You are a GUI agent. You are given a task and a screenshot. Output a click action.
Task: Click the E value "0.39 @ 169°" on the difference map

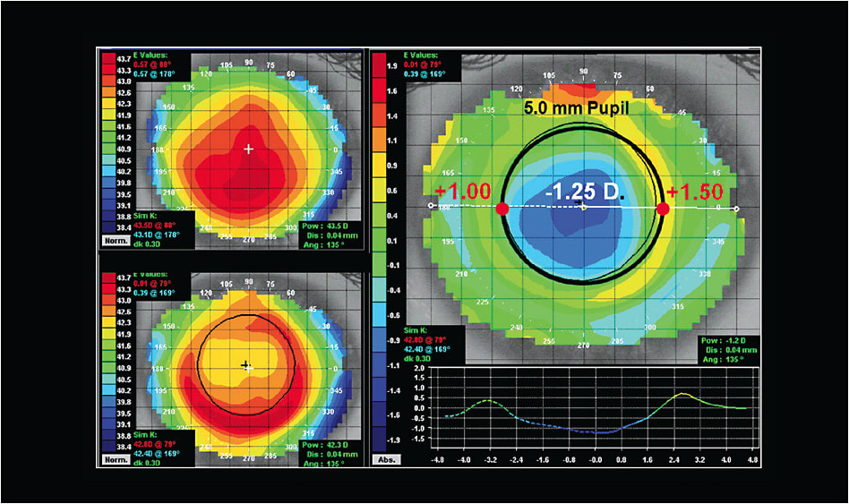tap(424, 73)
